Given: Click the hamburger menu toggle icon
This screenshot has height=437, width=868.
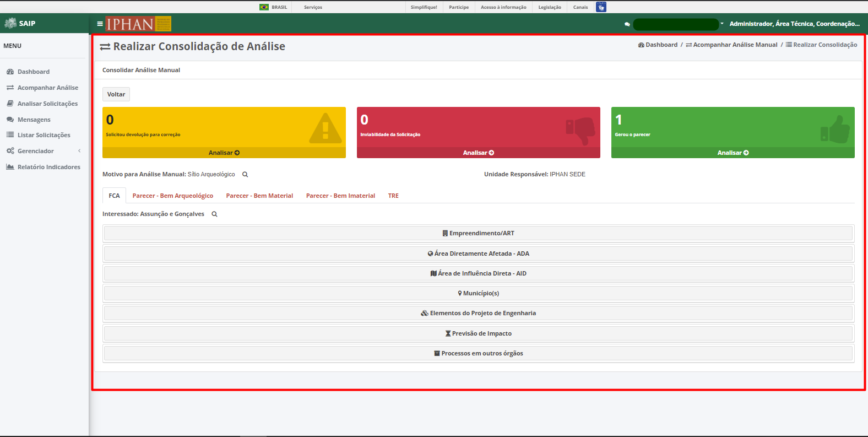Looking at the screenshot, I should [x=100, y=24].
